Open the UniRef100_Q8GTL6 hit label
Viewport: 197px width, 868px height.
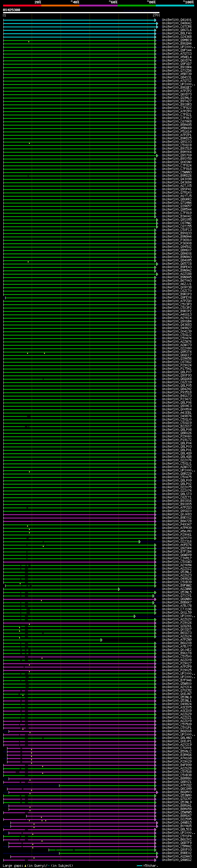177,30
